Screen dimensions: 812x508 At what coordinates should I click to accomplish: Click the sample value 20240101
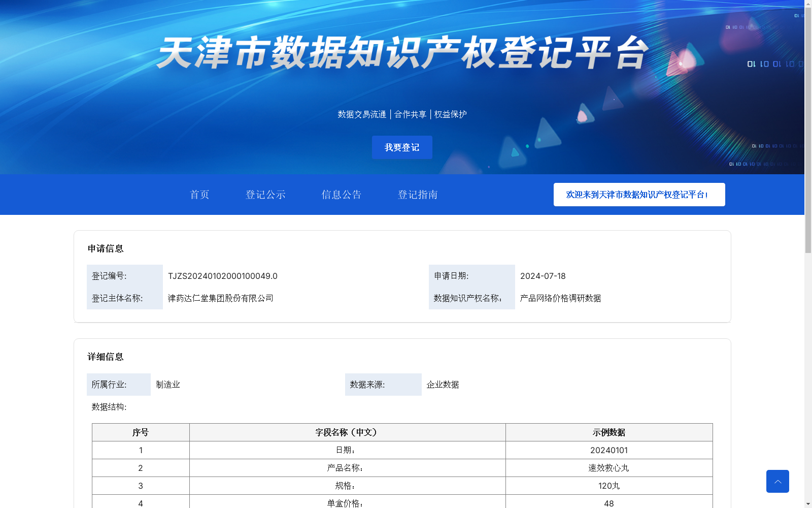point(609,450)
